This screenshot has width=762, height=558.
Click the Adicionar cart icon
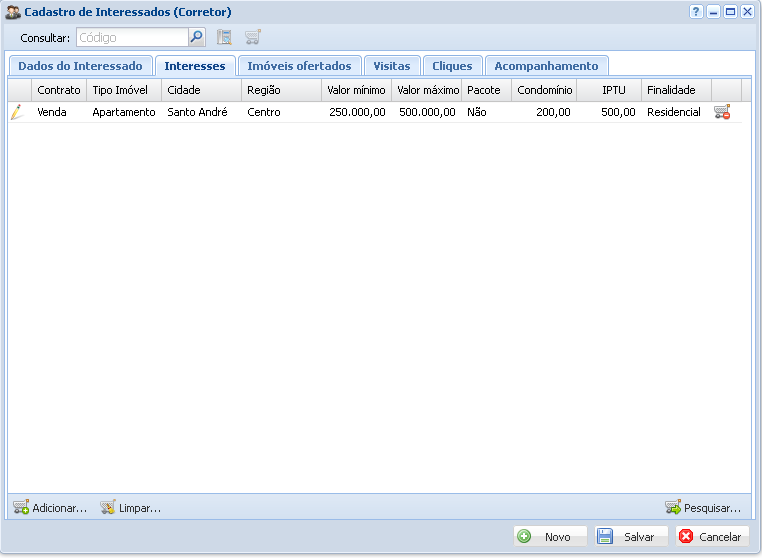(21, 508)
